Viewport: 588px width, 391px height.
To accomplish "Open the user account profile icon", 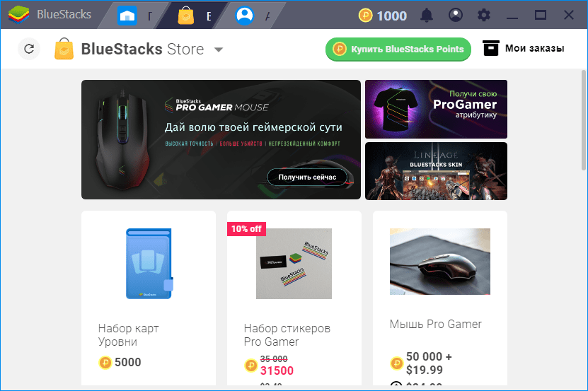I will pyautogui.click(x=455, y=16).
